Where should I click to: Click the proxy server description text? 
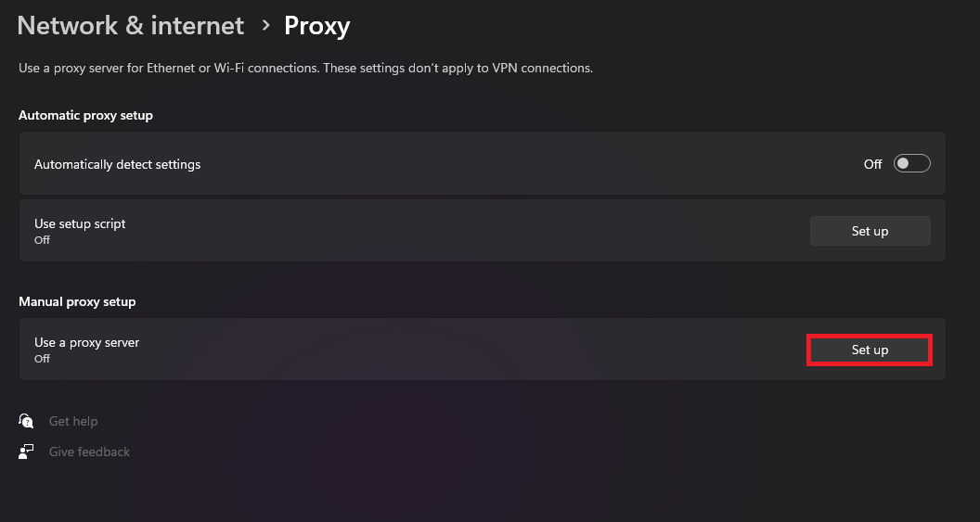pyautogui.click(x=305, y=68)
